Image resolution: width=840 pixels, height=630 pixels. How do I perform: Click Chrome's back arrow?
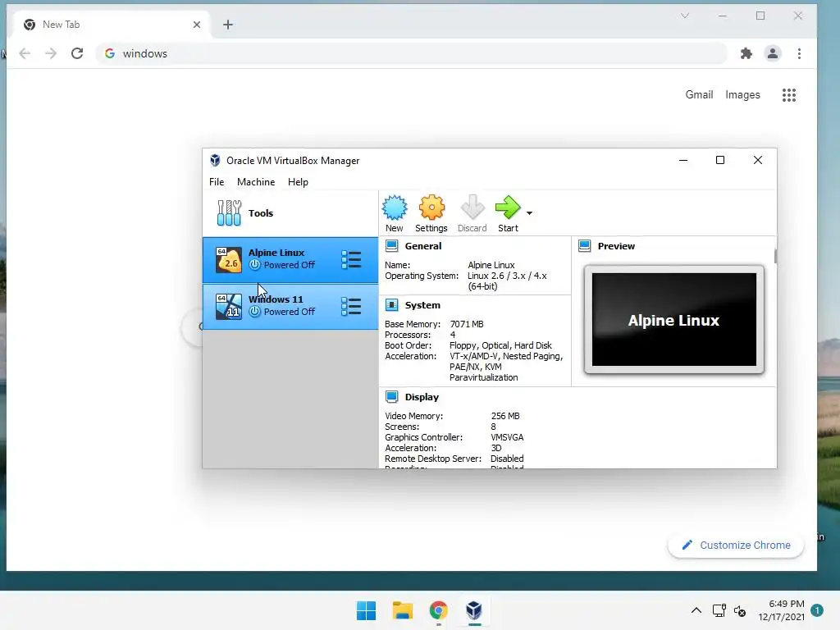pos(25,53)
